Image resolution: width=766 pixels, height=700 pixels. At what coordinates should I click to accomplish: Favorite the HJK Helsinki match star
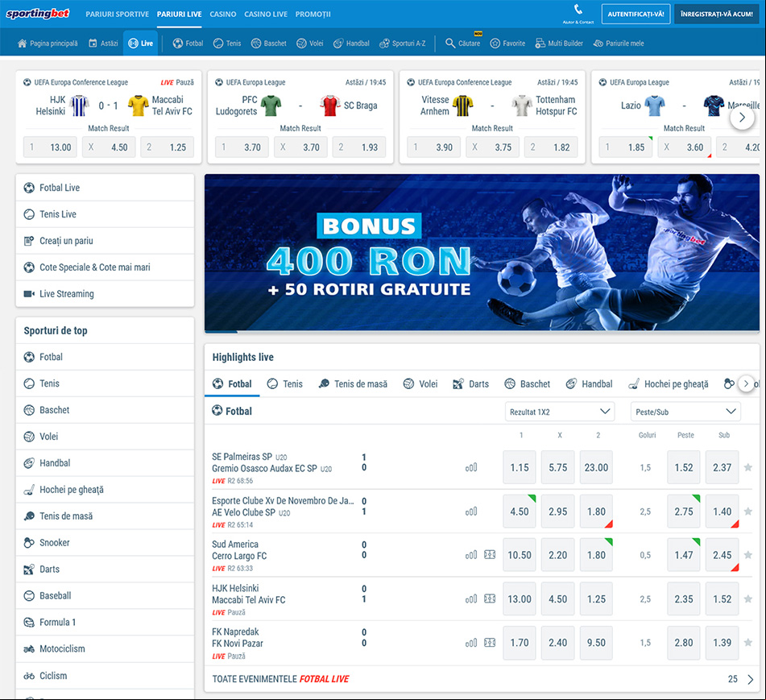(x=748, y=599)
